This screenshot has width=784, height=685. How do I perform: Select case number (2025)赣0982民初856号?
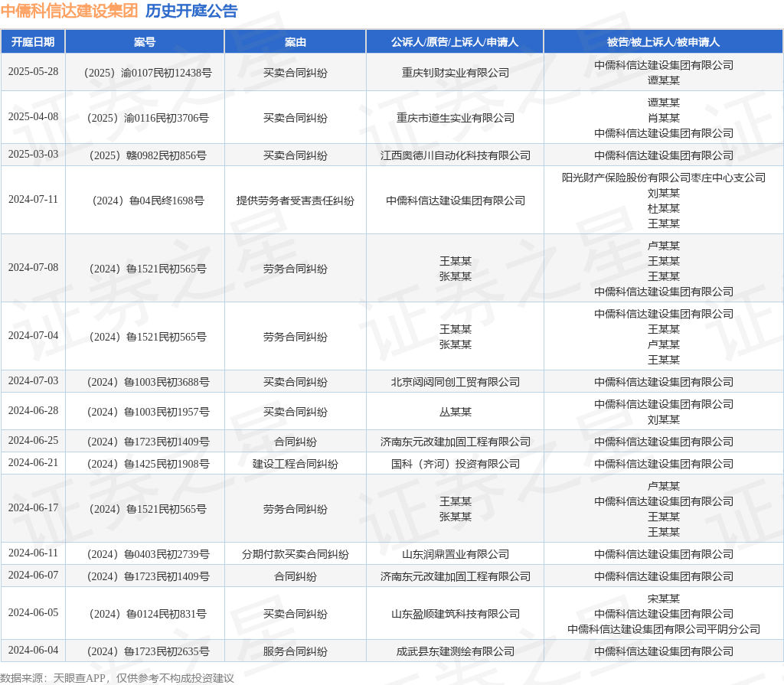point(148,155)
